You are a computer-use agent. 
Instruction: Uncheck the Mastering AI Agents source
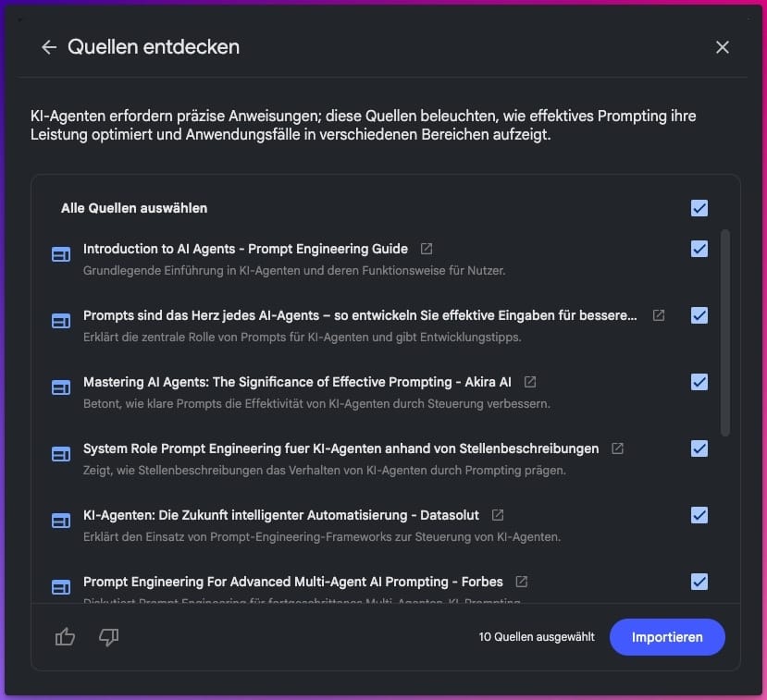click(x=699, y=382)
